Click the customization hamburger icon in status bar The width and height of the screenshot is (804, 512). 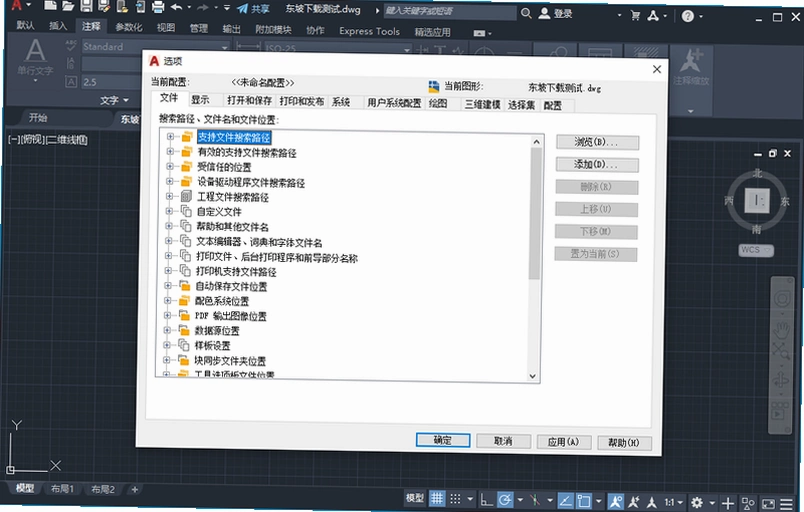(786, 503)
